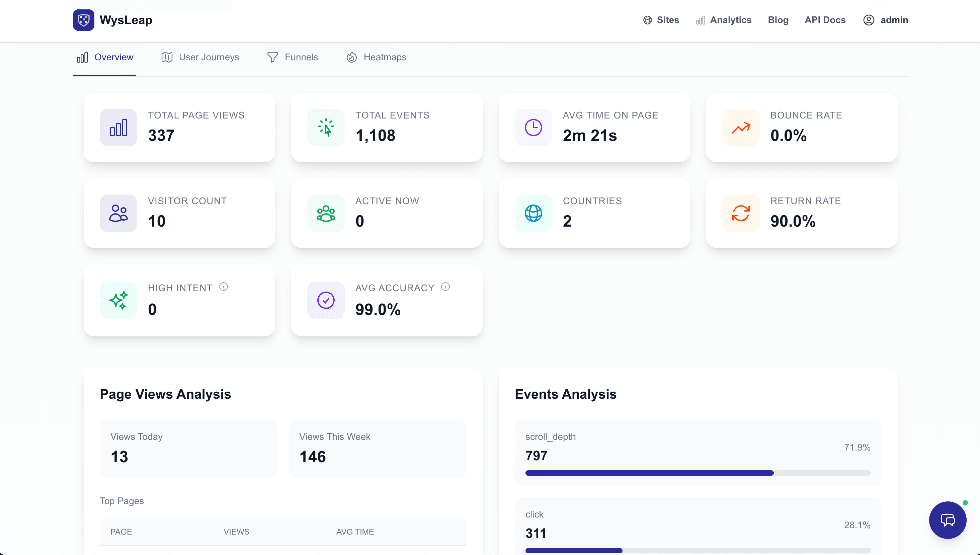Open Sites via the globe icon

pyautogui.click(x=647, y=20)
